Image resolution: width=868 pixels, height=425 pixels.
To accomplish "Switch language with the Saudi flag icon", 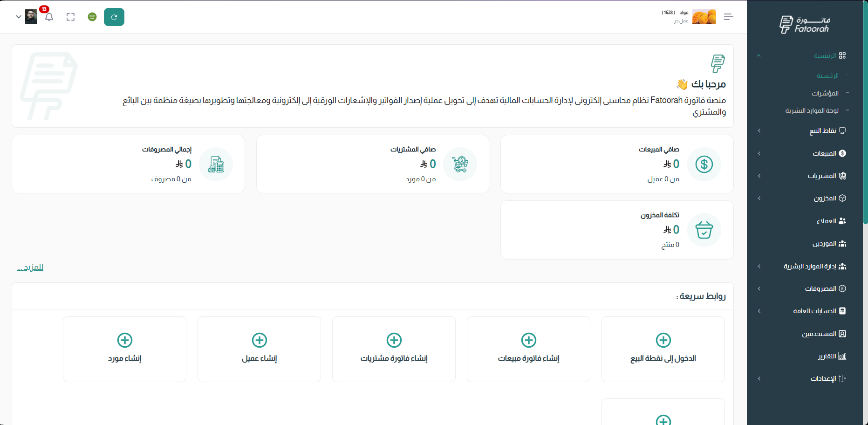I will click(92, 17).
